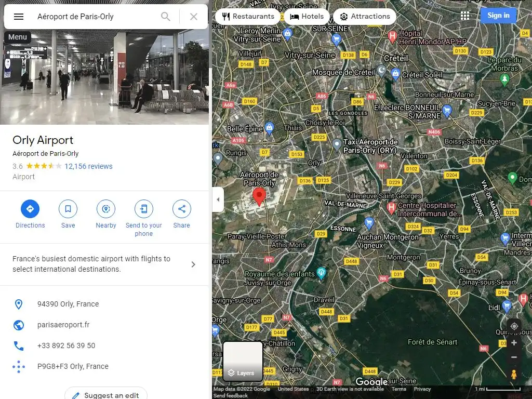The image size is (532, 399).
Task: Click Vitry-sur-Seine town label
Action: coord(310,55)
